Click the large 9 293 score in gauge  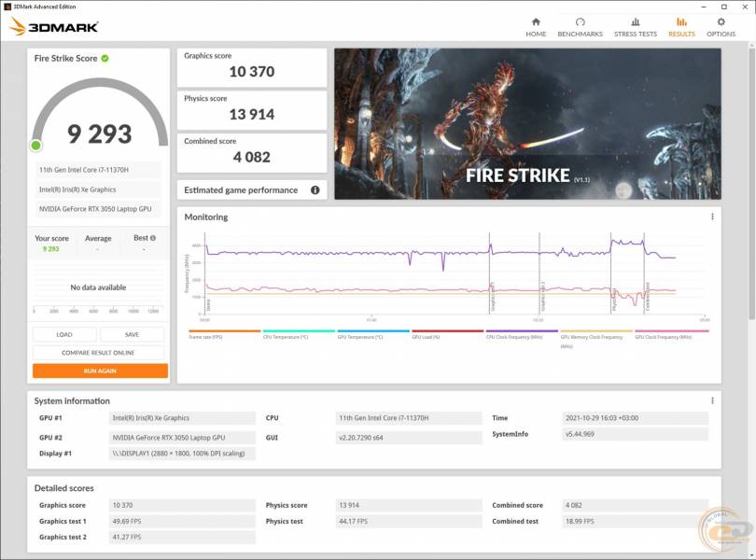[99, 133]
